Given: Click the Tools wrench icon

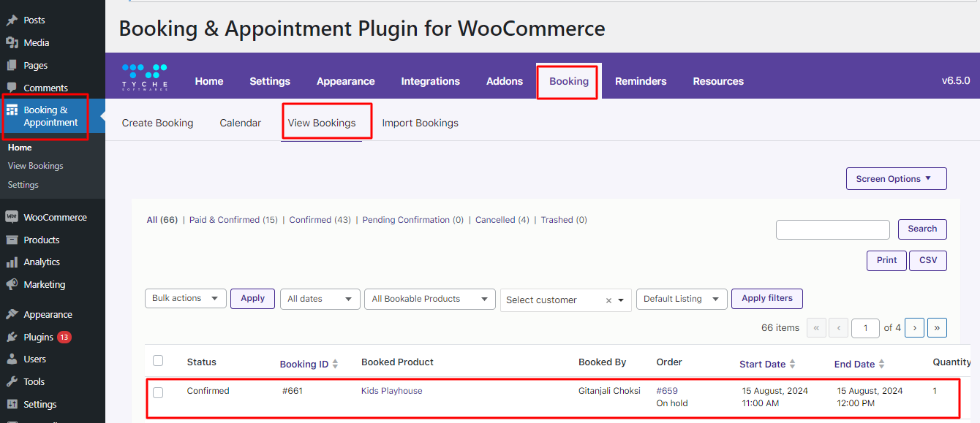Looking at the screenshot, I should [12, 382].
